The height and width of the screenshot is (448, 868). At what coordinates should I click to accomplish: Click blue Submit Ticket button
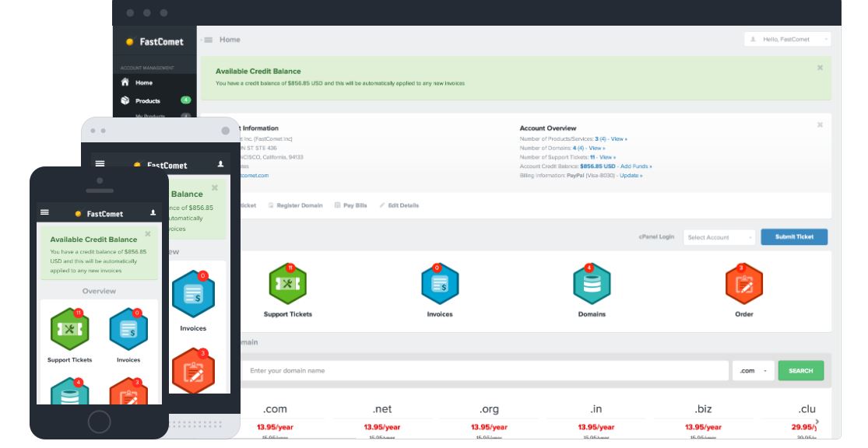[x=794, y=236]
